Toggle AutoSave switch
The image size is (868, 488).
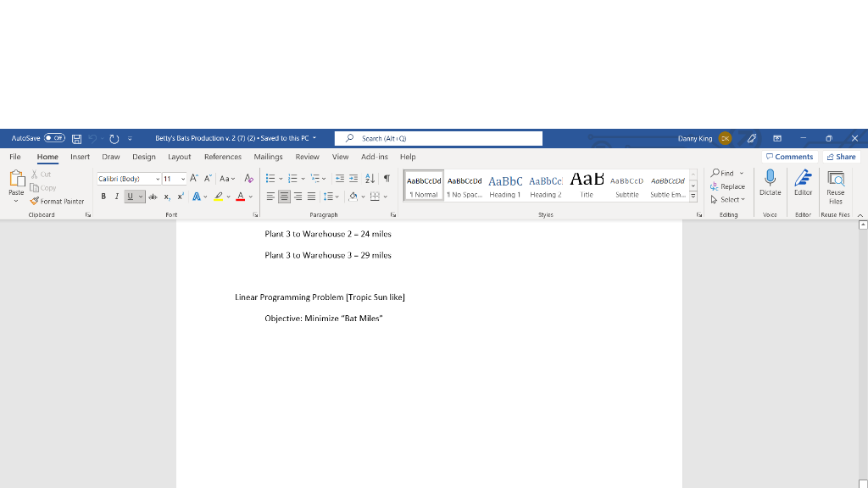coord(55,138)
